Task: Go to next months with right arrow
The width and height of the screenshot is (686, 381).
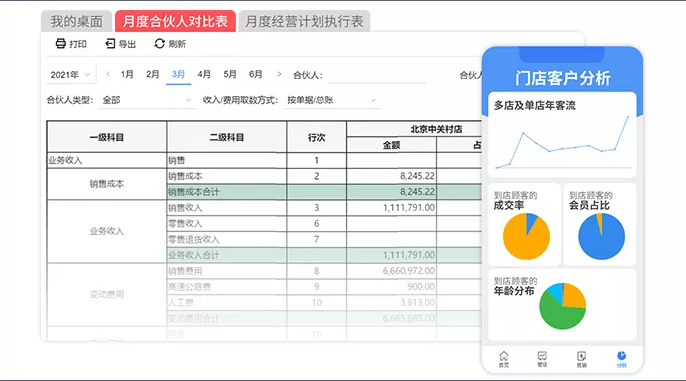Action: [x=279, y=74]
